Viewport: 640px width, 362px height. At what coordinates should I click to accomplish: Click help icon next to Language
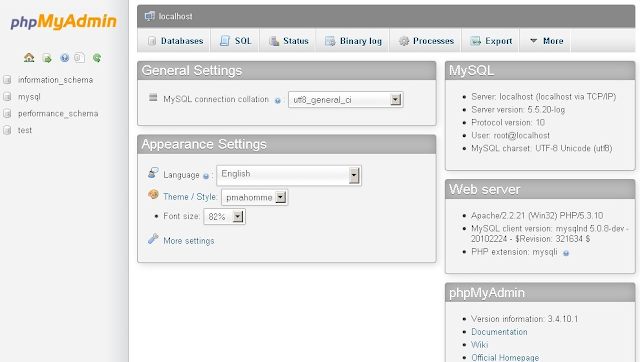click(x=206, y=176)
